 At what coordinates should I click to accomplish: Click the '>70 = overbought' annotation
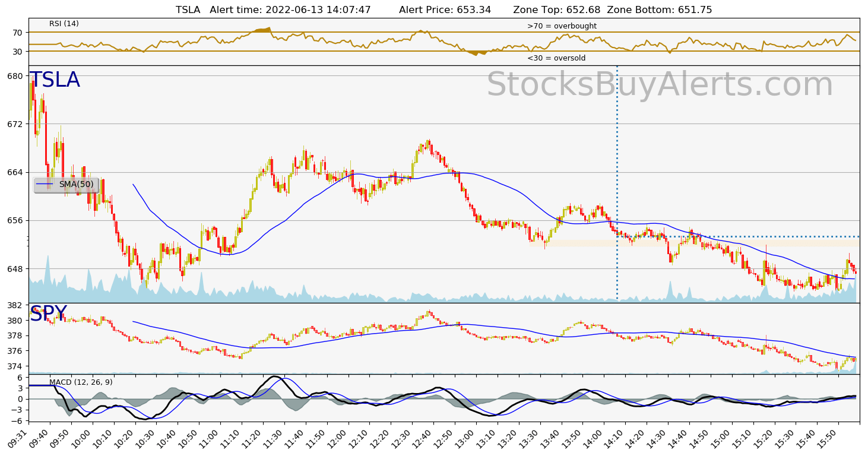(x=562, y=26)
